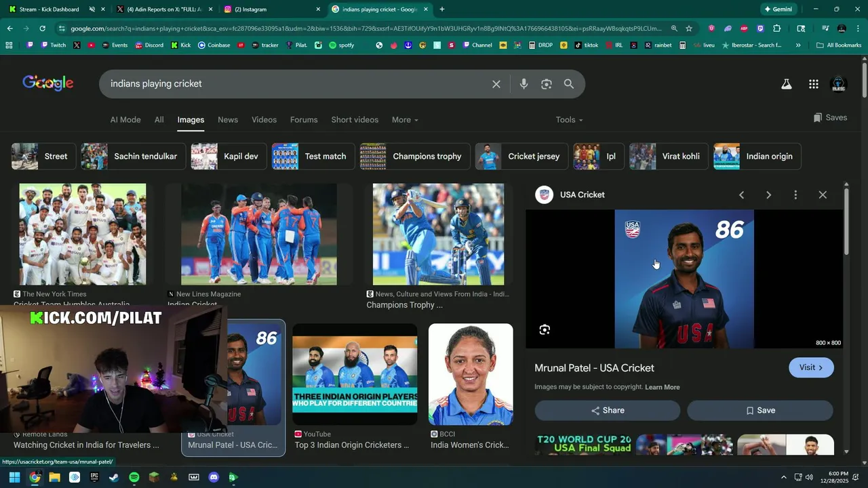
Task: Open the rainbet bookmark
Action: (658, 45)
